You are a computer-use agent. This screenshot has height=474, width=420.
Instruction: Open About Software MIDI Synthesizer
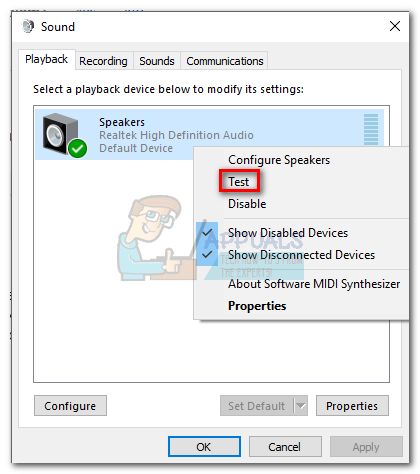314,284
